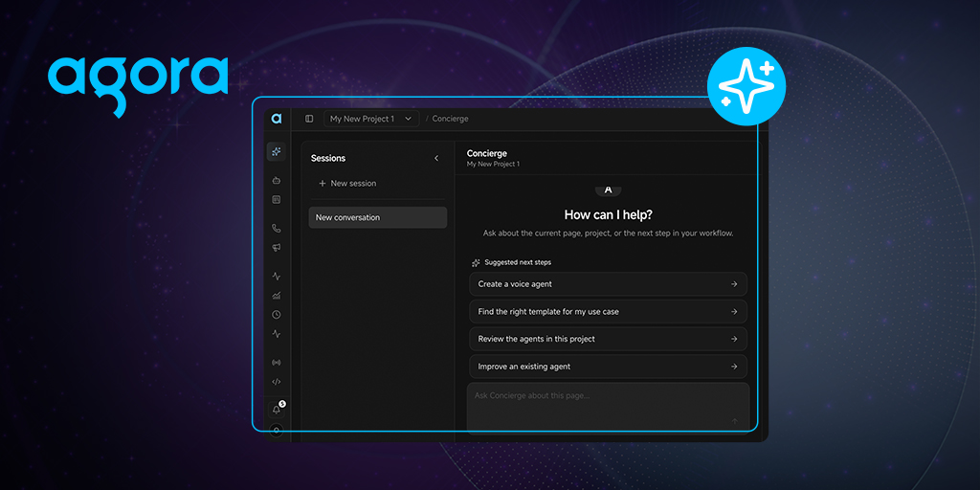Click the How can I help? heading
Screen dimensions: 980x490
608,215
